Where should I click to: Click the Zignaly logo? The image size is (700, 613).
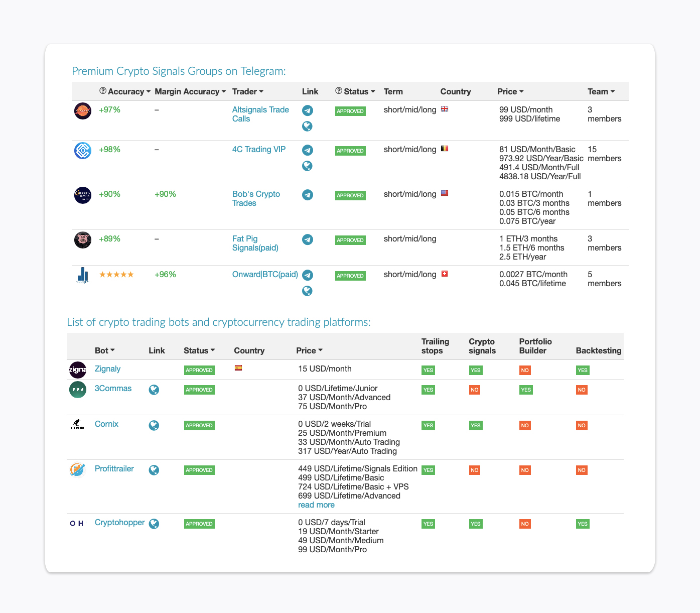[78, 370]
